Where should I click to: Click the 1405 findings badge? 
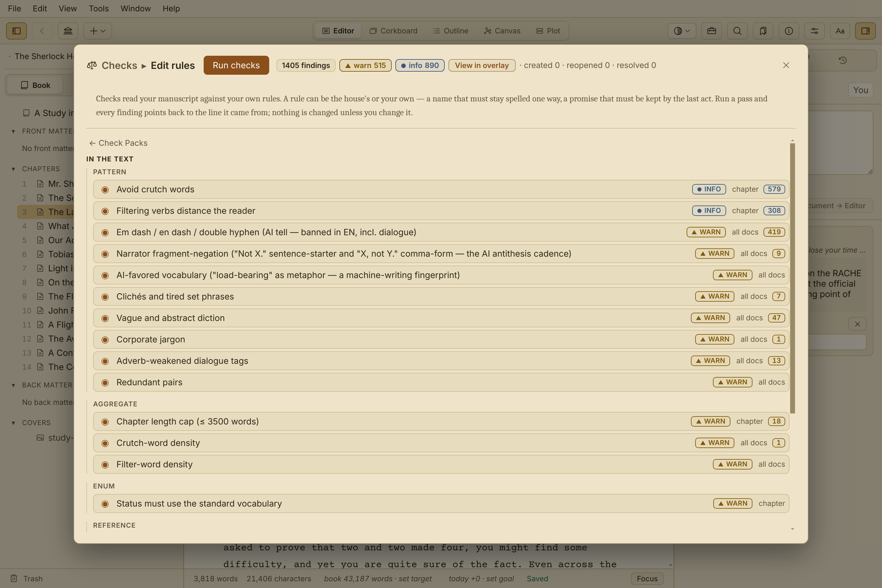(306, 65)
